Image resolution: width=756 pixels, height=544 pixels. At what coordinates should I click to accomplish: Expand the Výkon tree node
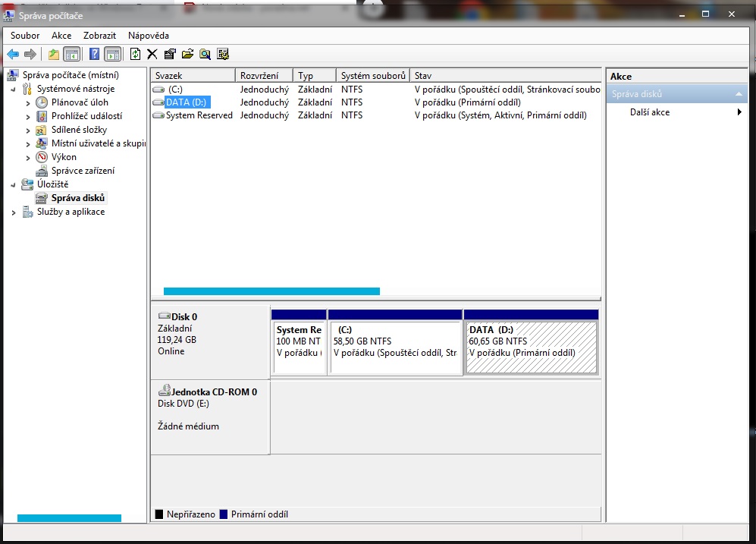[x=28, y=157]
